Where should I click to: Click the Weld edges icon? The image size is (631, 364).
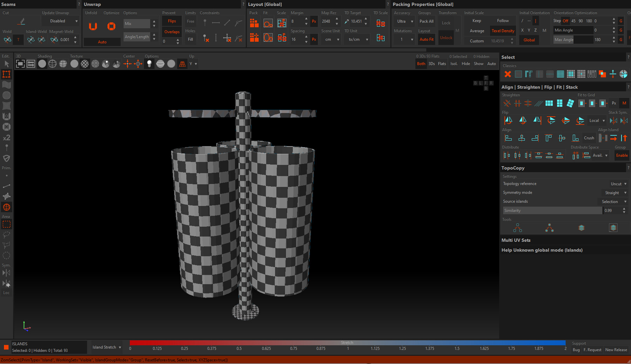(x=7, y=40)
